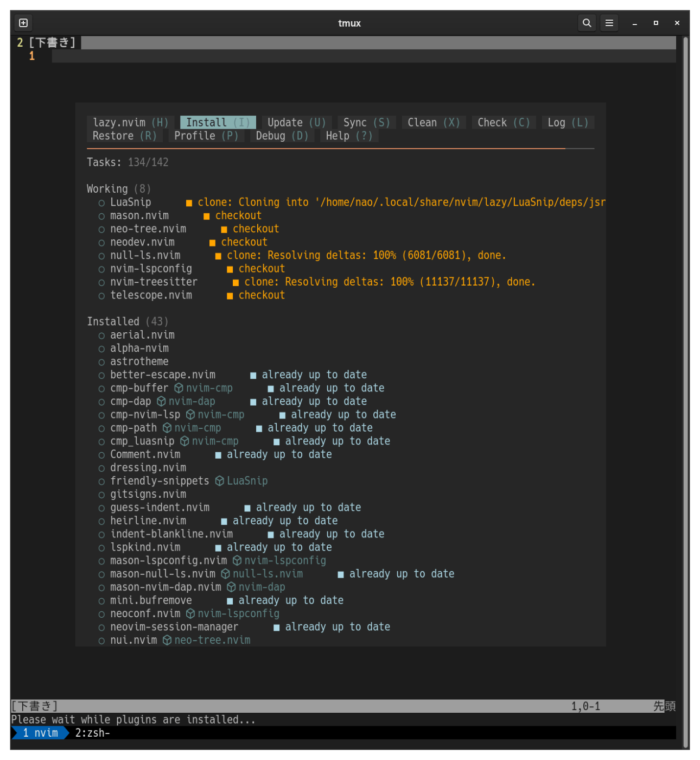Click the orange status square on telescope.nvim row
700x760 pixels.
pyautogui.click(x=230, y=296)
